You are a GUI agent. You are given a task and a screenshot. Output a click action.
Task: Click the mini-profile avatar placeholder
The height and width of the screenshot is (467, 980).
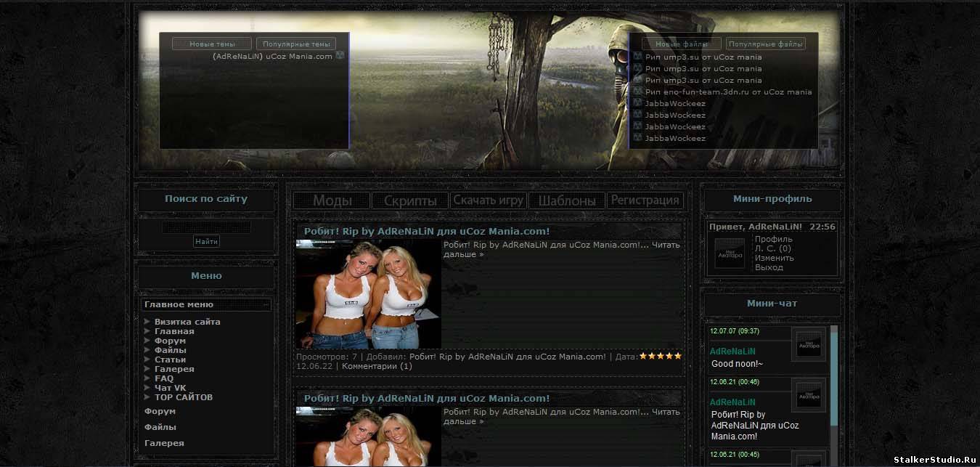click(x=730, y=253)
